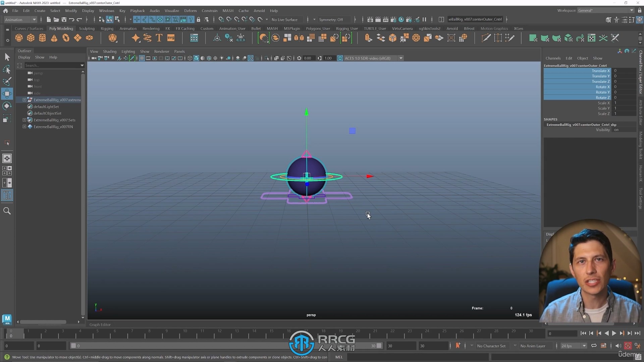Viewport: 644px width, 362px height.
Task: Click the open scene folder icon
Action: (x=56, y=19)
